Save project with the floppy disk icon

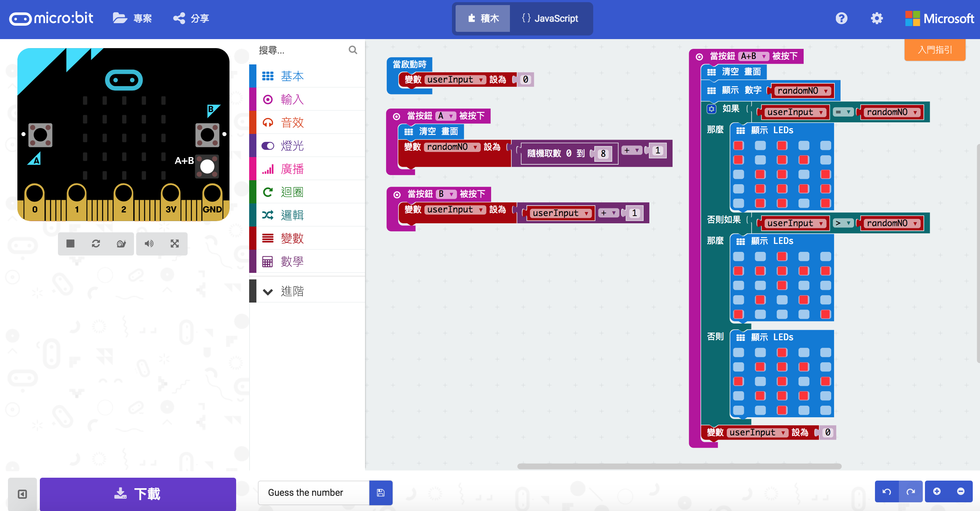pos(380,493)
